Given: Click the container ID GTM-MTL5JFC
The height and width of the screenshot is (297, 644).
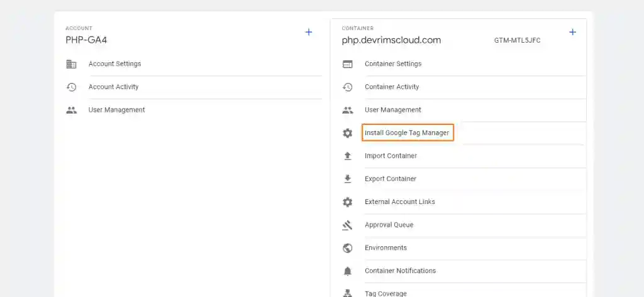Looking at the screenshot, I should [517, 41].
